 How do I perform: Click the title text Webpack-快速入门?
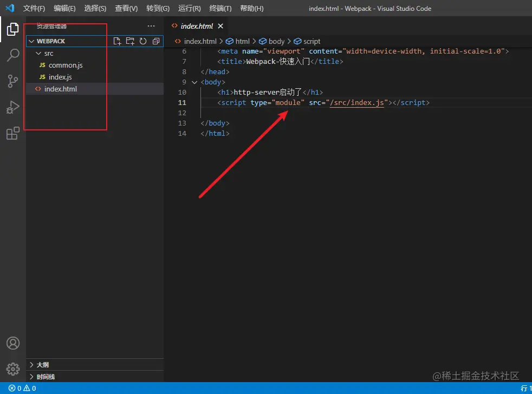tap(278, 61)
